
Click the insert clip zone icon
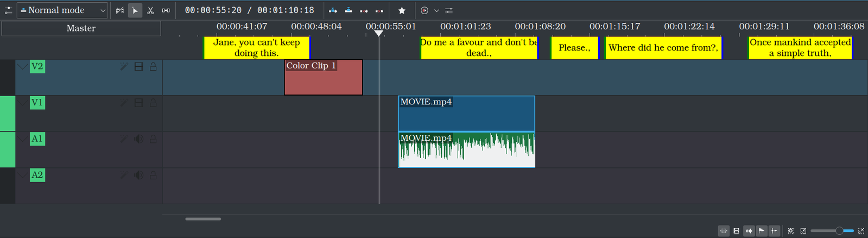[333, 10]
